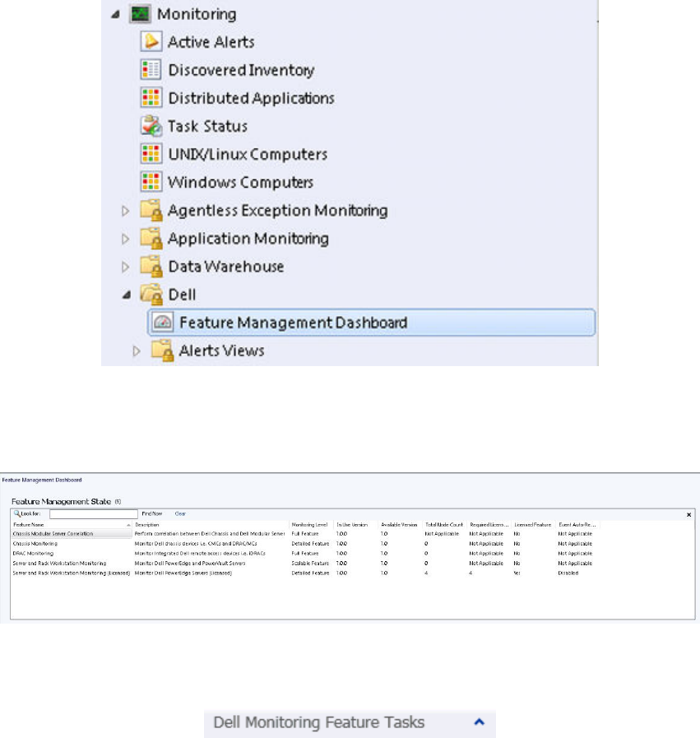Collapse the Dell folder node
700x738 pixels.
(x=126, y=295)
